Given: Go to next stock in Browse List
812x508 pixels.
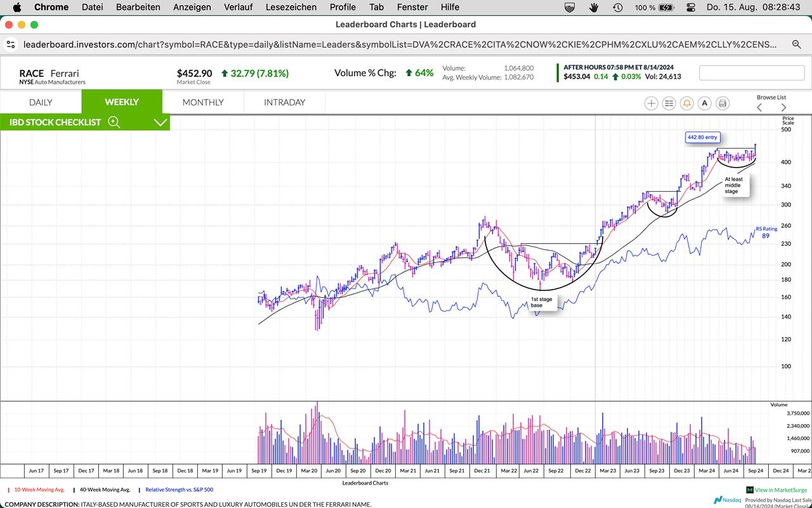Looking at the screenshot, I should pos(783,107).
